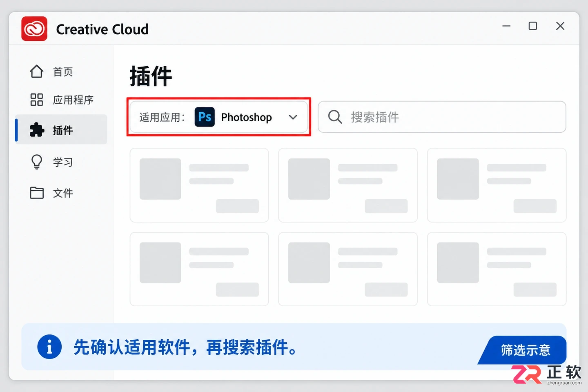Click the 插件 page heading
The image size is (588, 392).
point(151,76)
